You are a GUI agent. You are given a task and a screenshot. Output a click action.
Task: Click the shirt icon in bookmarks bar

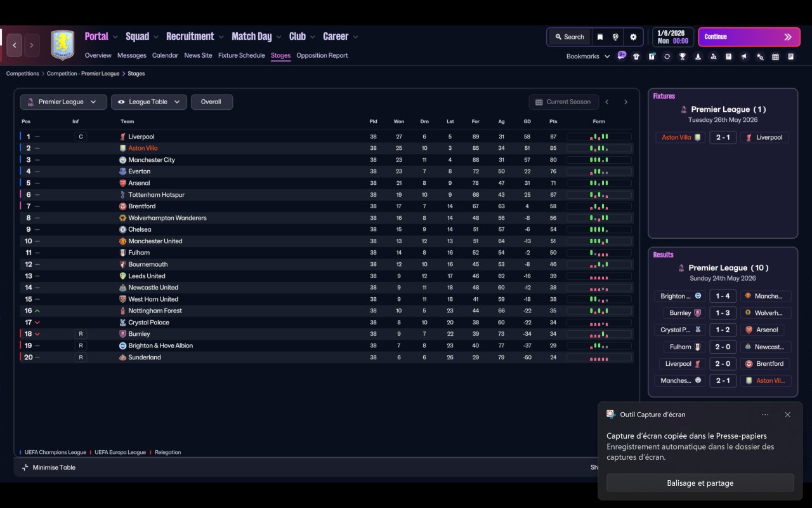click(636, 57)
